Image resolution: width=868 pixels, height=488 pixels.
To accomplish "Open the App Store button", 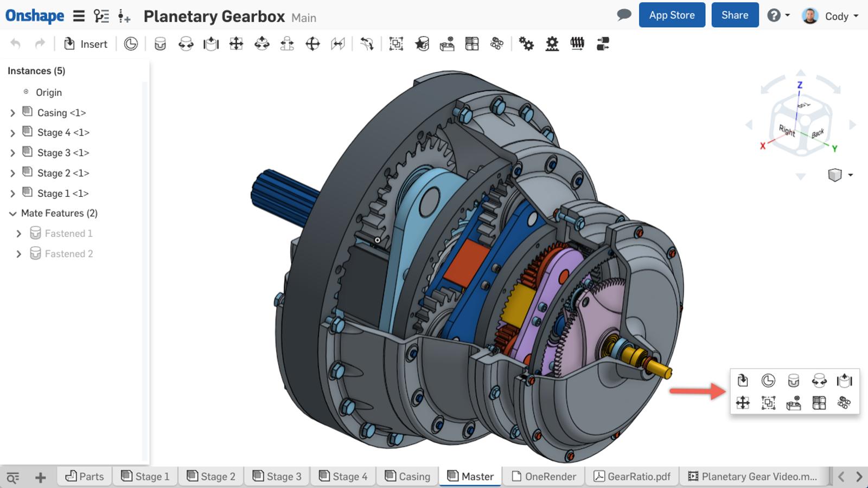I will click(672, 15).
